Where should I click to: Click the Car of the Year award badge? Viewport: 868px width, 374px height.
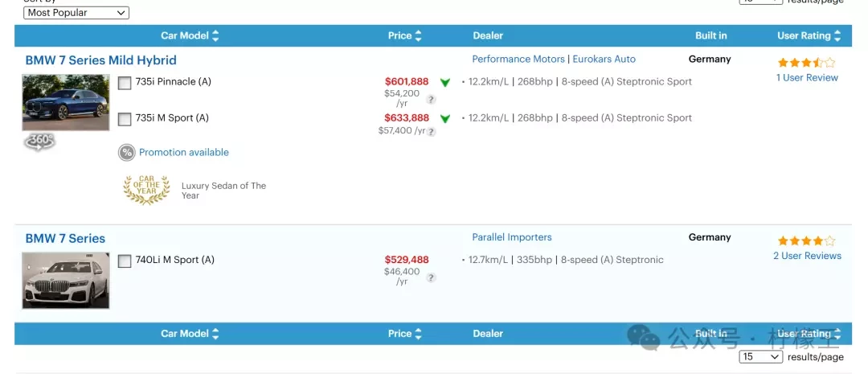[146, 190]
